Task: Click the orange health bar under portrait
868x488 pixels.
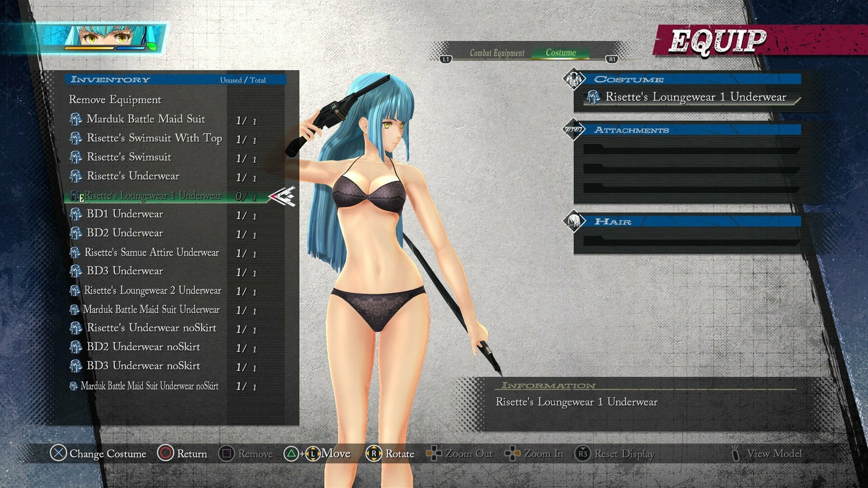Action: [x=89, y=47]
